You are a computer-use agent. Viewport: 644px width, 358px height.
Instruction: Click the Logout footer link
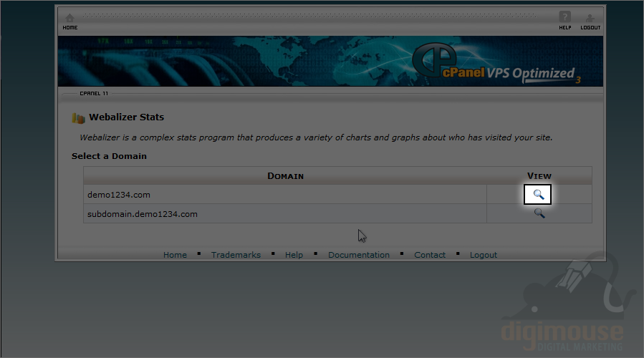tap(484, 255)
